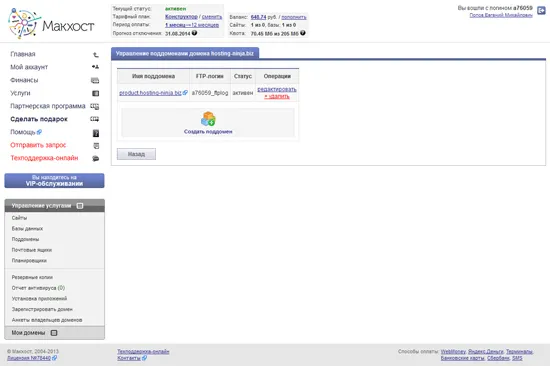
Task: Click редактировать for product.hosting-ninja.biz
Action: click(x=277, y=89)
